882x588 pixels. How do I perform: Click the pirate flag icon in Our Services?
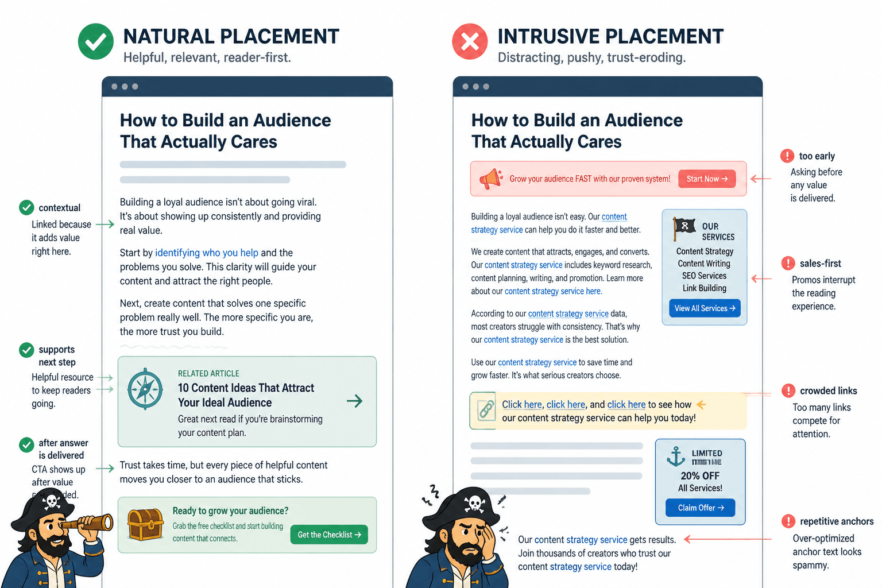pos(684,229)
